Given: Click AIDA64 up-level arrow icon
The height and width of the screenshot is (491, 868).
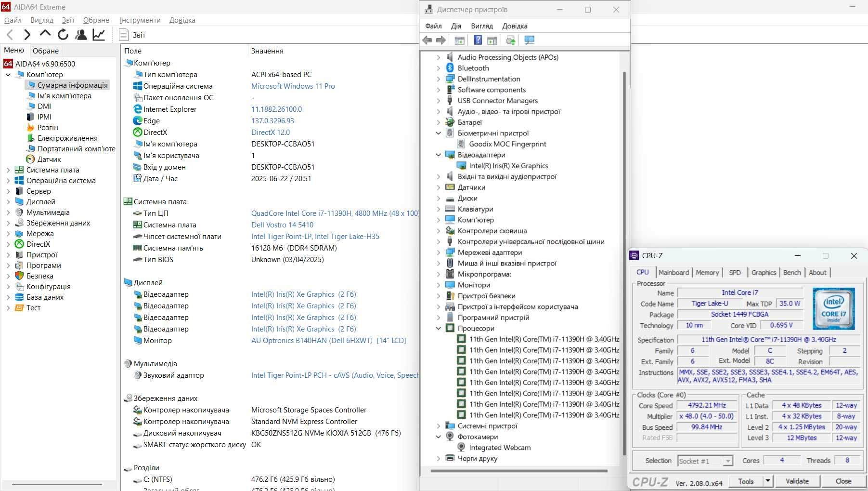Looking at the screenshot, I should (45, 34).
